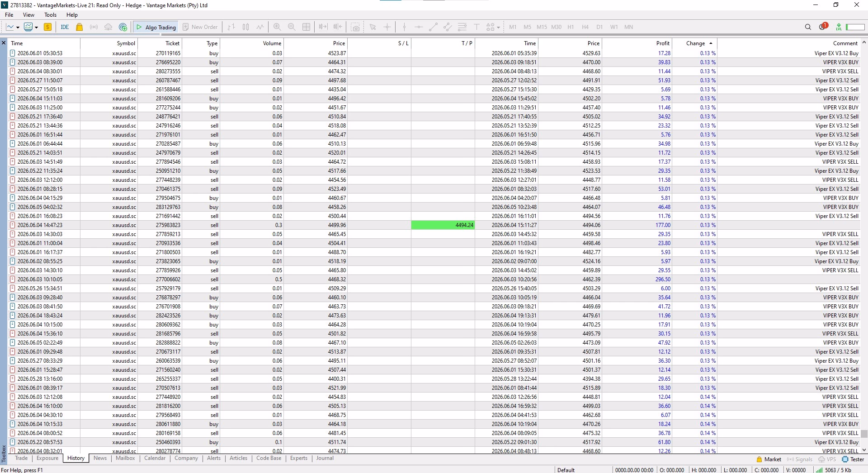The image size is (868, 473).
Task: Open the search magnifier in toolbar
Action: 808,27
